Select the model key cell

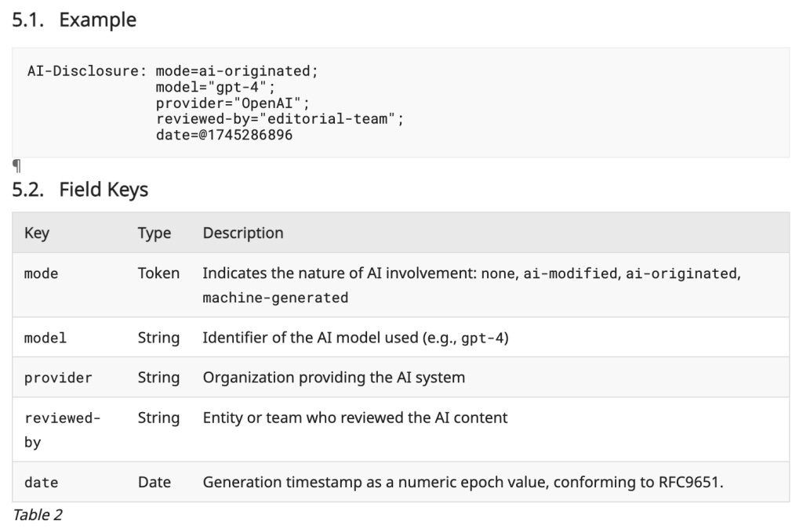[45, 338]
